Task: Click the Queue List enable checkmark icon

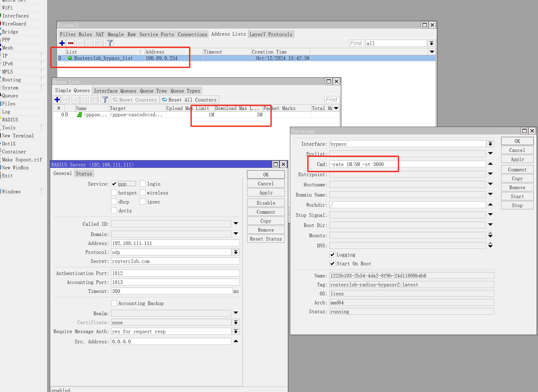Action: point(76,100)
